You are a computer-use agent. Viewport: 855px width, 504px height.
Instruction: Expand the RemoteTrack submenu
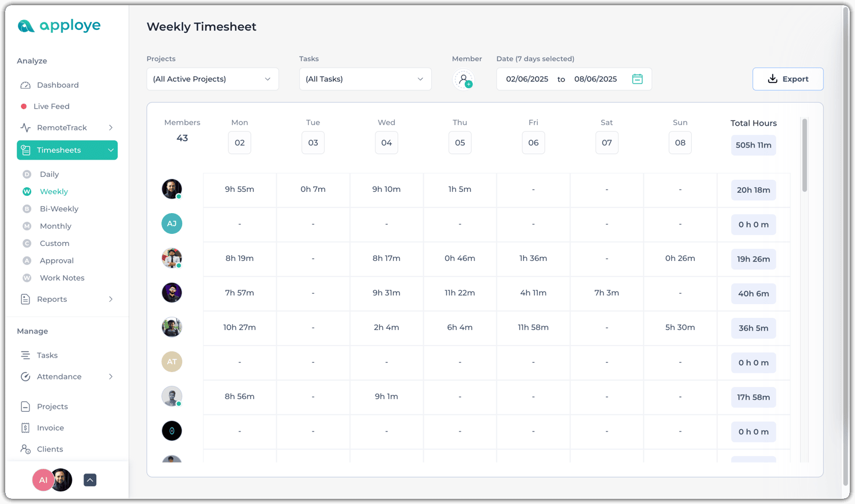click(x=111, y=128)
